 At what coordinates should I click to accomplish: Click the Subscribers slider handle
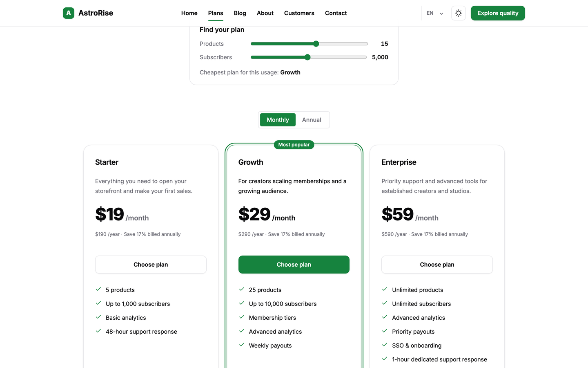click(x=307, y=57)
